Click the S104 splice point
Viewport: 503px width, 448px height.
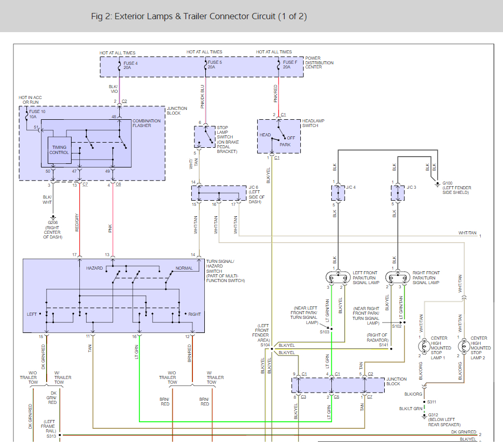point(271,345)
